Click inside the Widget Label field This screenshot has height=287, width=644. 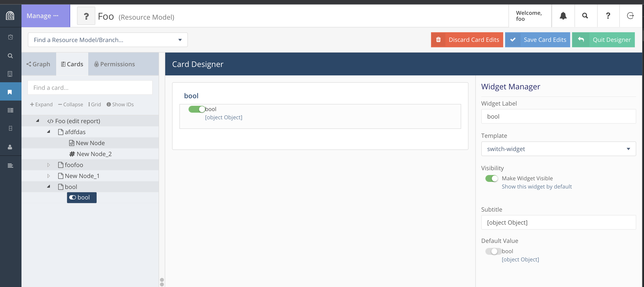pos(558,116)
